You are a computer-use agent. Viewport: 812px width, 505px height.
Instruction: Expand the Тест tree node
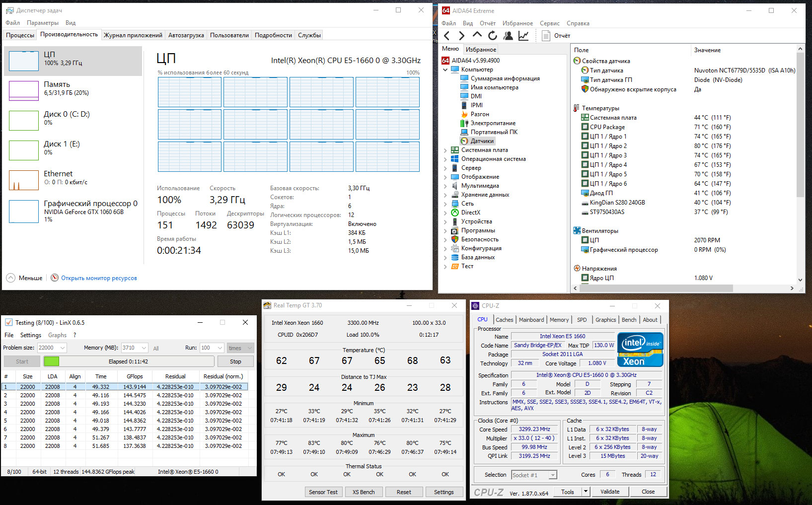(445, 266)
